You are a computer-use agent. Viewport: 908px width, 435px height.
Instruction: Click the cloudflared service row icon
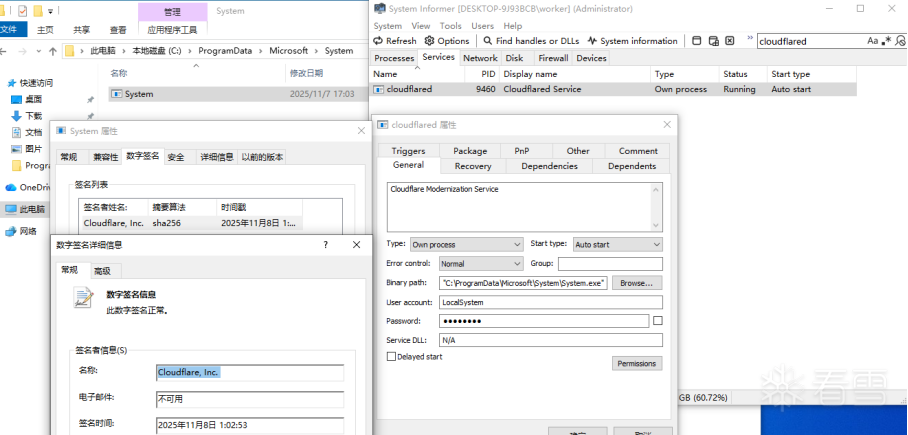pyautogui.click(x=379, y=89)
